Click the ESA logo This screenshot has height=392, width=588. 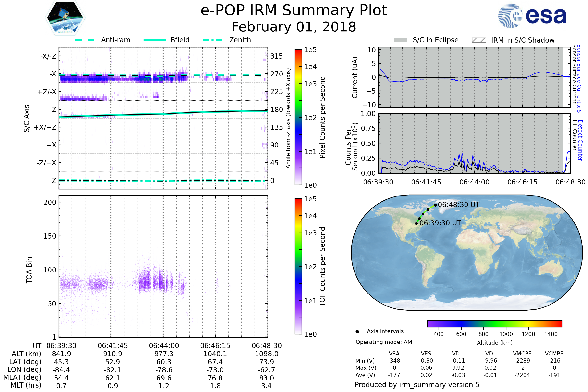pyautogui.click(x=532, y=16)
